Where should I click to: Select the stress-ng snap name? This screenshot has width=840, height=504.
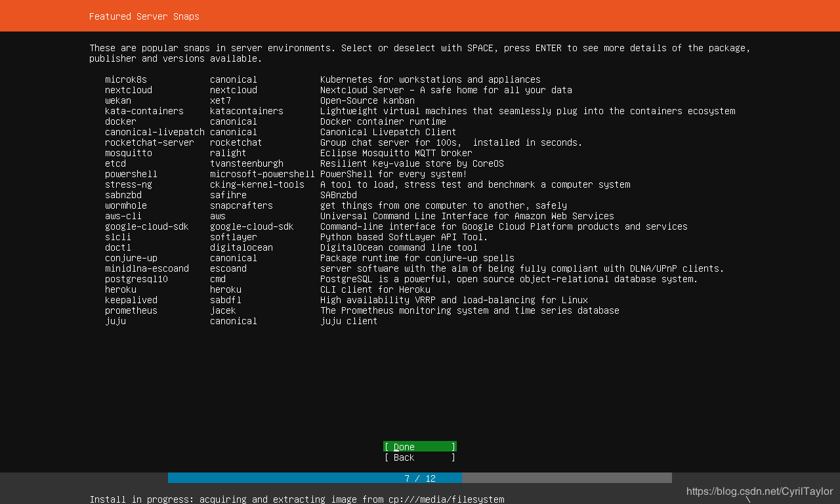click(129, 184)
